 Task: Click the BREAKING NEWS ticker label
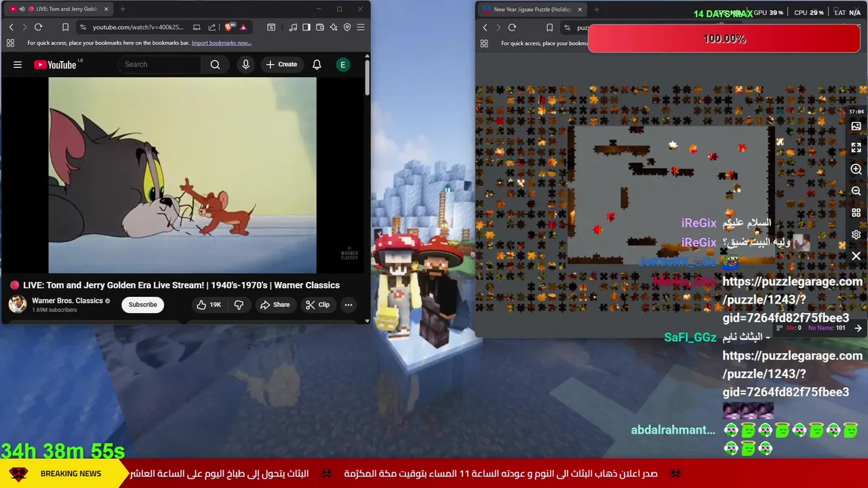71,474
